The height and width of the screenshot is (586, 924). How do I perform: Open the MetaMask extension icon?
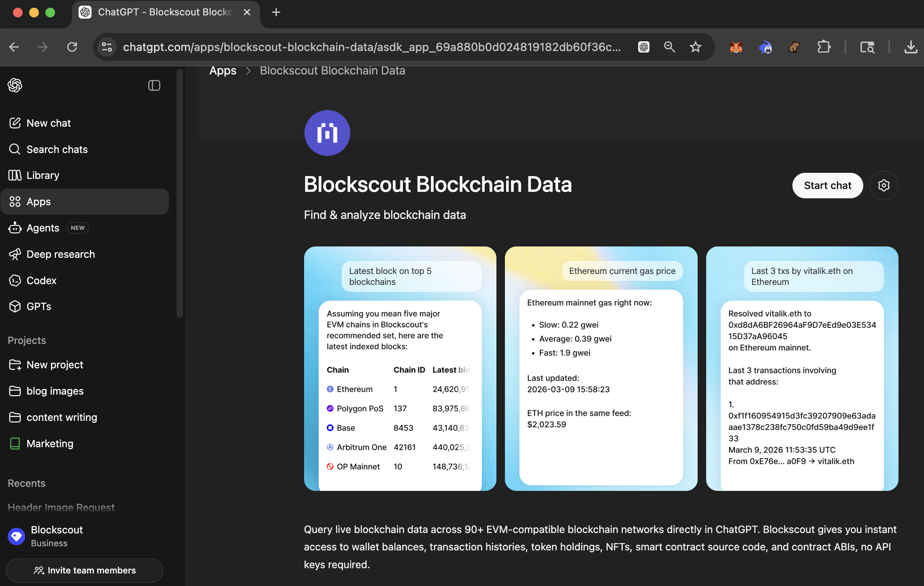tap(736, 47)
